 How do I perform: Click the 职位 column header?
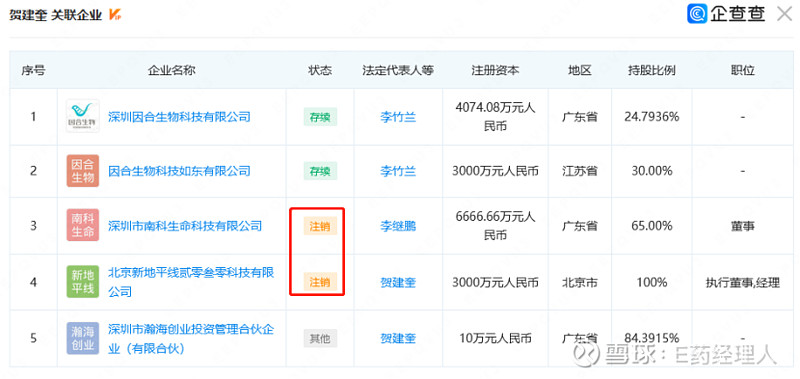[742, 70]
